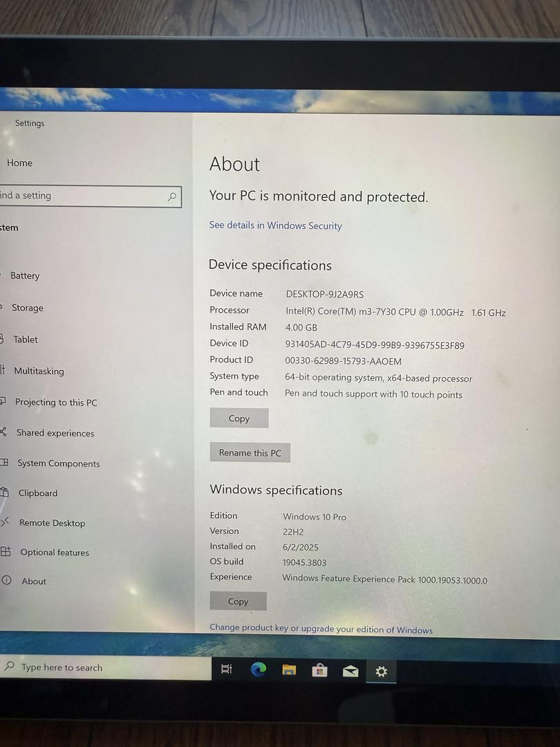Go to Settings Home
The height and width of the screenshot is (747, 560).
[19, 163]
